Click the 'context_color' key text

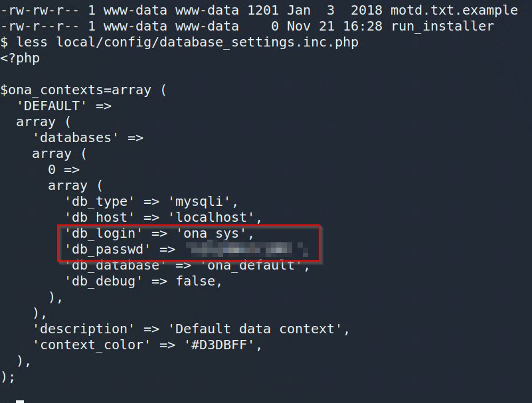point(92,345)
